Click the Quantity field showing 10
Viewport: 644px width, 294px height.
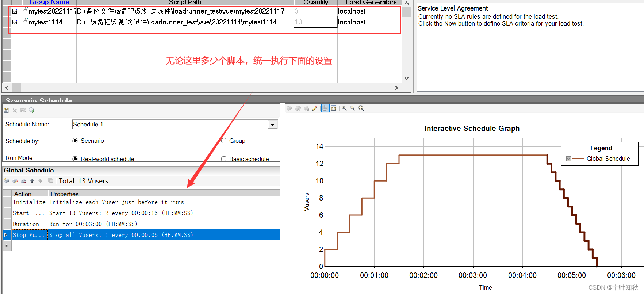[x=316, y=22]
